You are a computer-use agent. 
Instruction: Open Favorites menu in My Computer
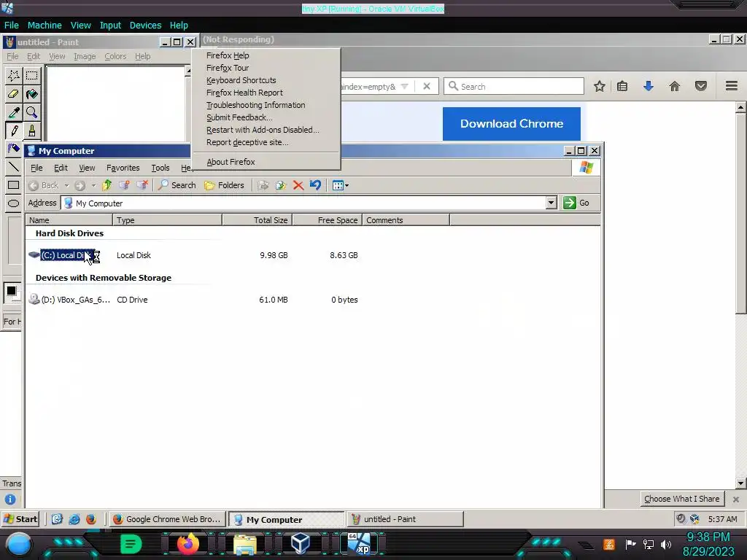click(123, 168)
